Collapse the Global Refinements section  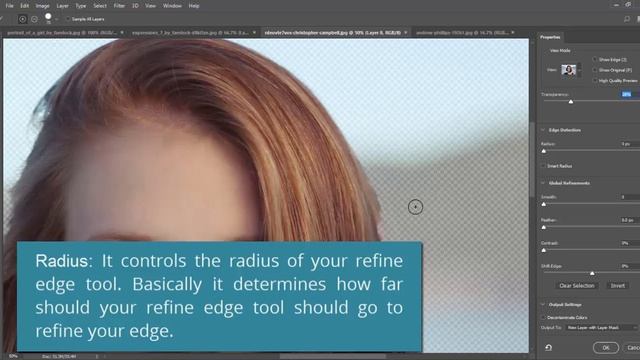pos(543,183)
